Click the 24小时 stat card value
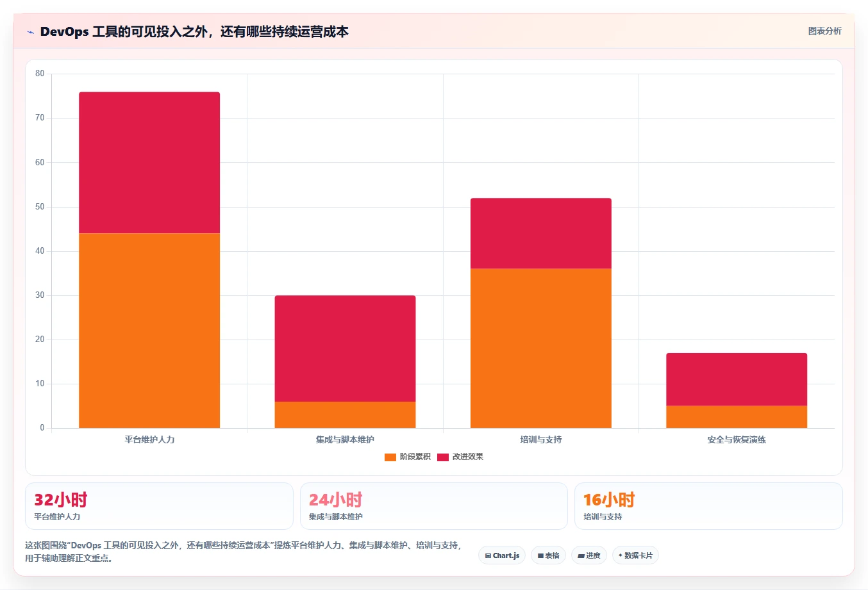868x590 pixels. (x=335, y=500)
